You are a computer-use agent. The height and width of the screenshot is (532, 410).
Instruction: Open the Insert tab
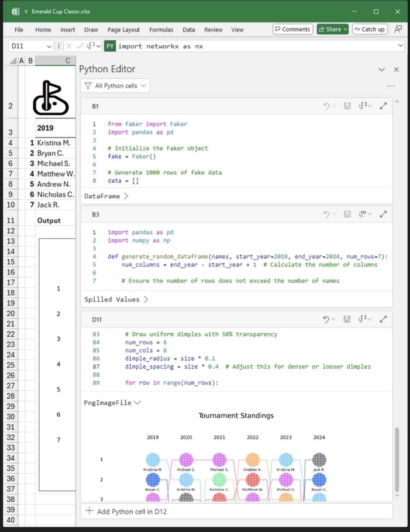tap(68, 30)
